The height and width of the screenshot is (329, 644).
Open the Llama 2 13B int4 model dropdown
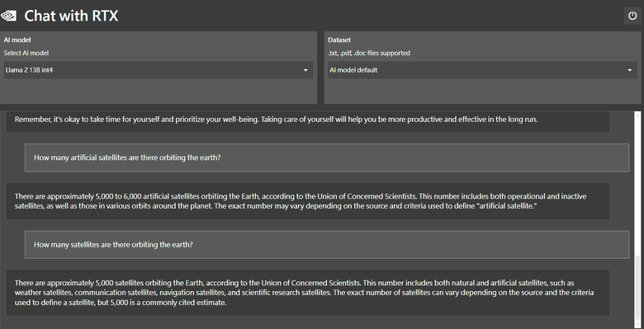159,70
